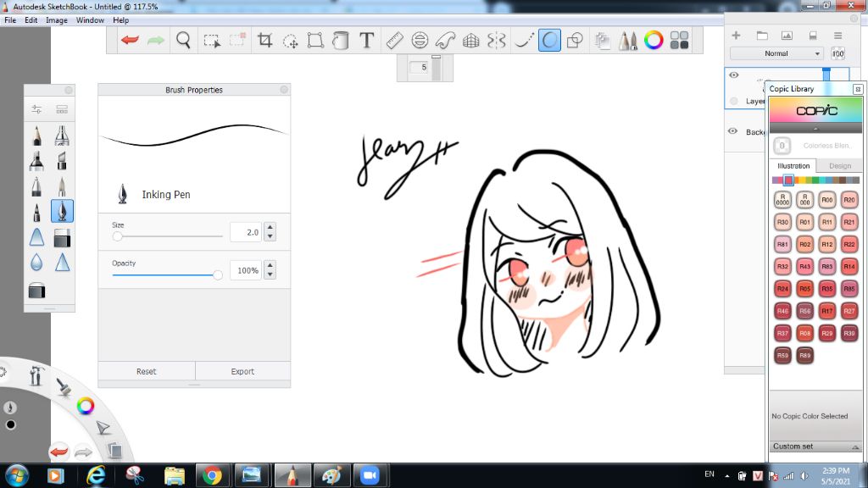This screenshot has height=488, width=868.
Task: Open the File menu
Action: [x=10, y=20]
